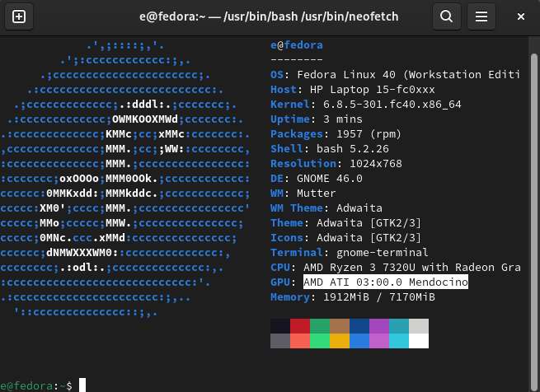This screenshot has width=540, height=392.
Task: Click the Uptime value 3 mins
Action: click(343, 119)
